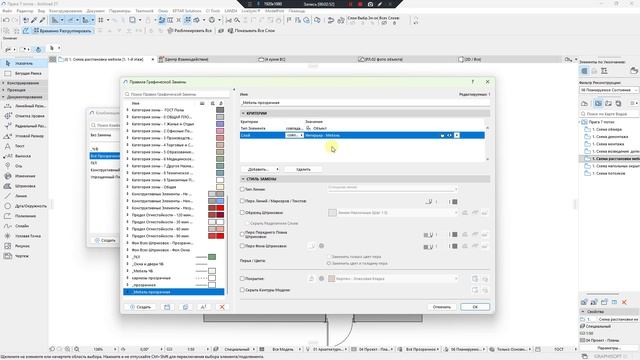Enable the Тип Линии override checkbox
The width and height of the screenshot is (640, 360).
click(242, 189)
